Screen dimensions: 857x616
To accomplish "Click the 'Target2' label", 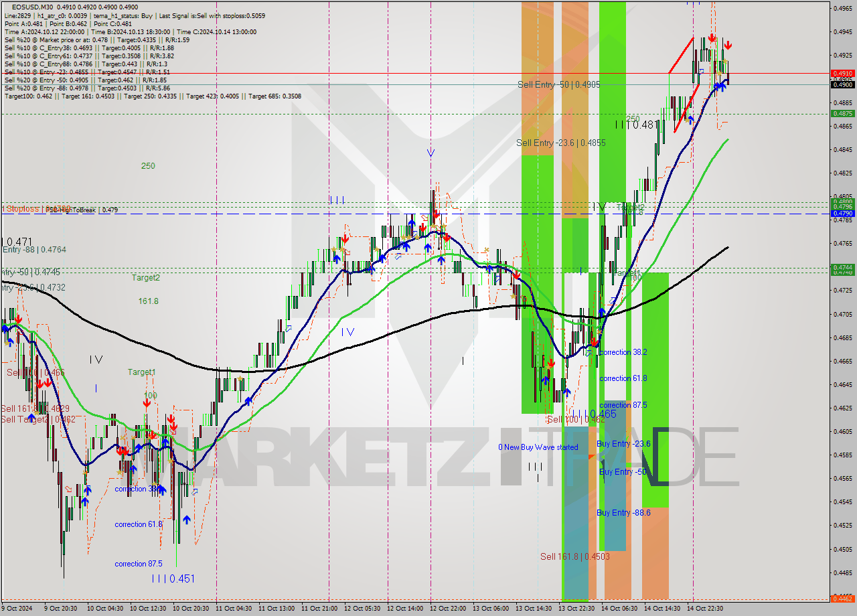I will tap(145, 277).
